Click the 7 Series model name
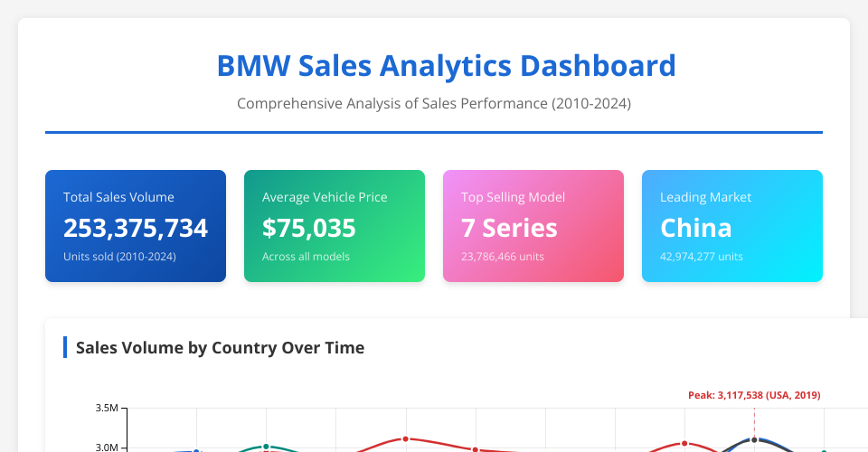This screenshot has height=452, width=868. [x=509, y=229]
